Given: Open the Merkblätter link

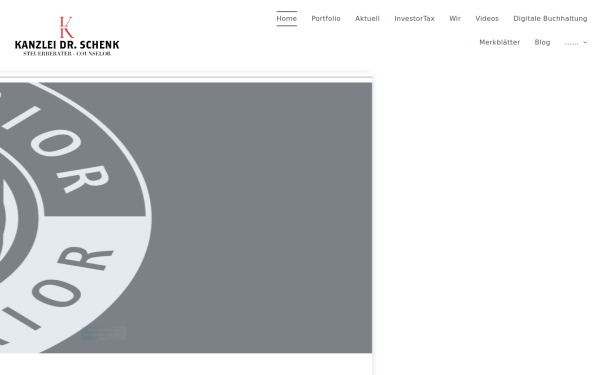Looking at the screenshot, I should coord(499,42).
